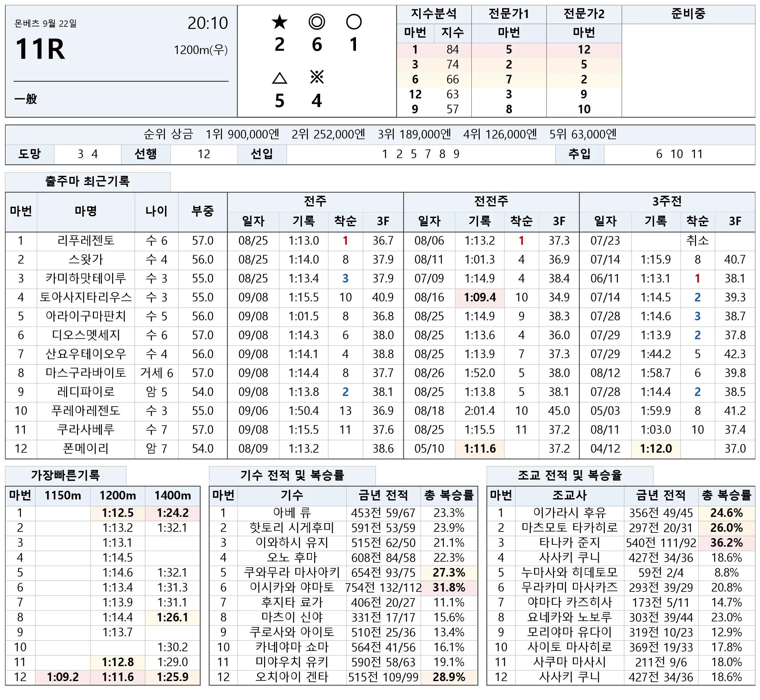
Task: Click the black star pick symbol
Action: pos(279,22)
